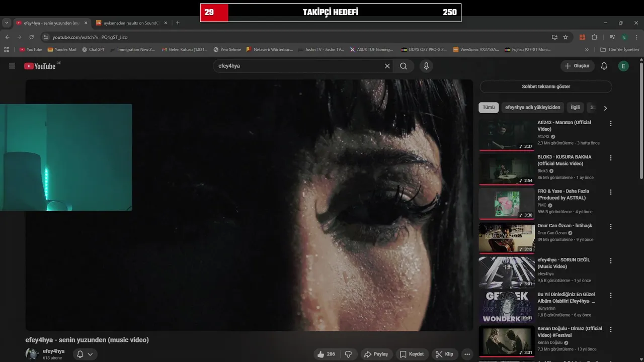The width and height of the screenshot is (644, 362).
Task: Expand the notification preference dropdown by bell
Action: tap(91, 354)
